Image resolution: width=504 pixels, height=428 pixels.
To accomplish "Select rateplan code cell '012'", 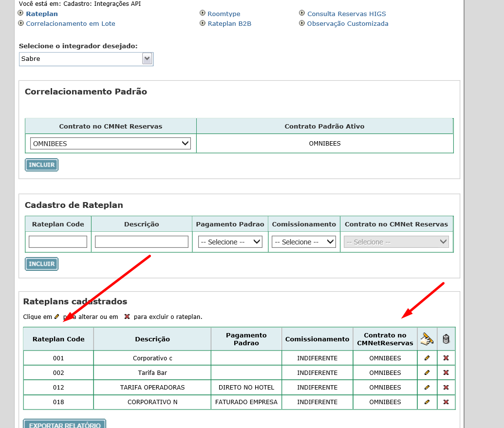I will pos(58,387).
